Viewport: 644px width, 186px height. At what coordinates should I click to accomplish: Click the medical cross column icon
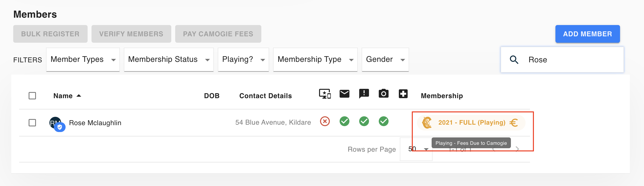[x=403, y=94]
